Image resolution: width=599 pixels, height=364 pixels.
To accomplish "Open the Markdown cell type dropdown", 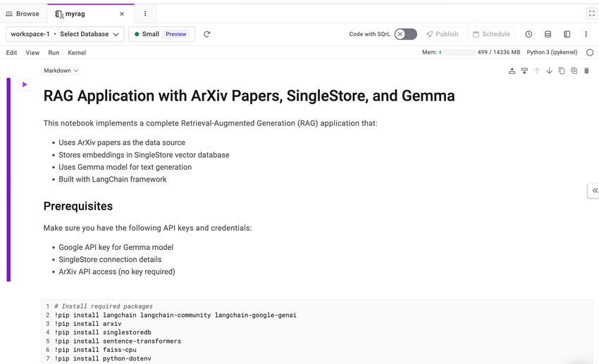I will (x=61, y=70).
